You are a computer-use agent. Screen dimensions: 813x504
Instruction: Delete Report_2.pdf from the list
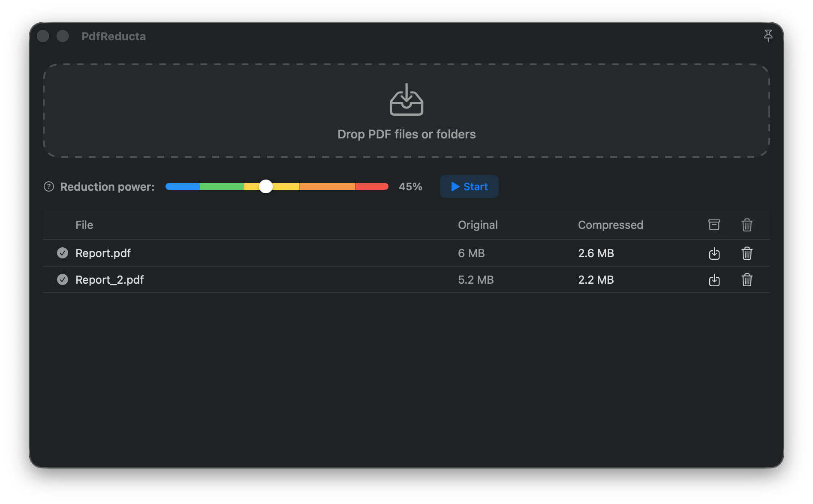[747, 280]
